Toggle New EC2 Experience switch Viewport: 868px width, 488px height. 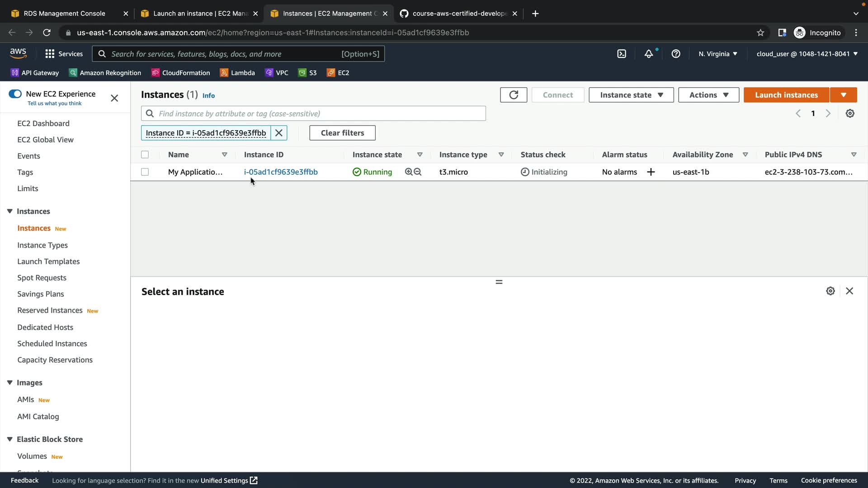pyautogui.click(x=15, y=94)
